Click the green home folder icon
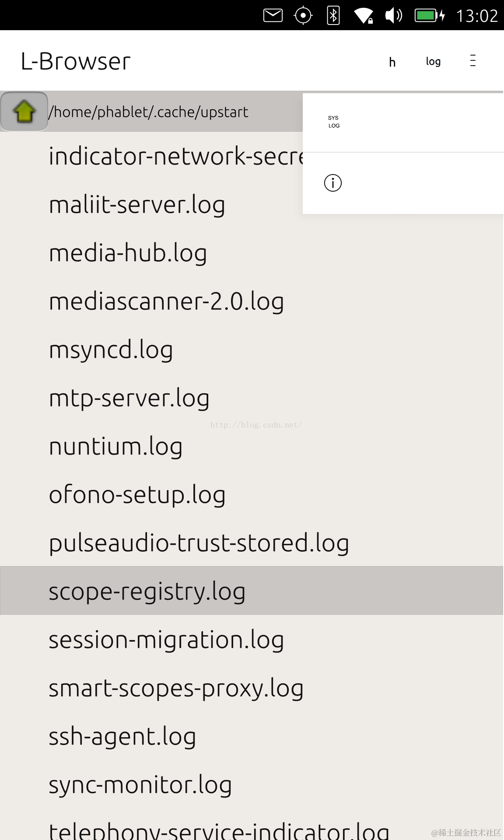The height and width of the screenshot is (840, 504). 24,112
